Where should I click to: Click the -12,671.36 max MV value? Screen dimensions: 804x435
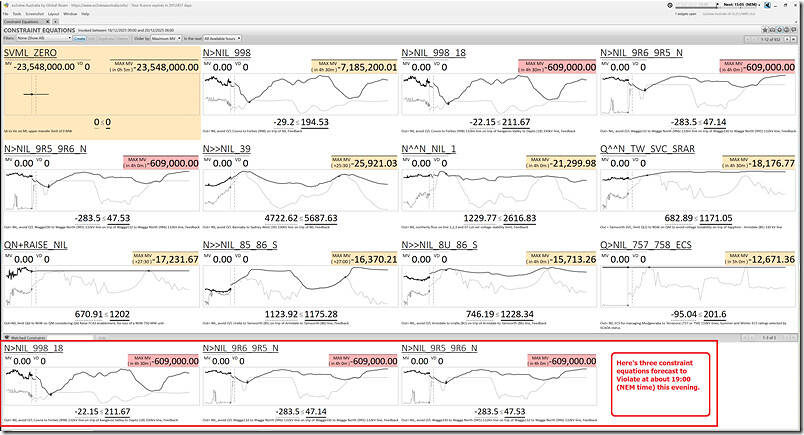773,260
